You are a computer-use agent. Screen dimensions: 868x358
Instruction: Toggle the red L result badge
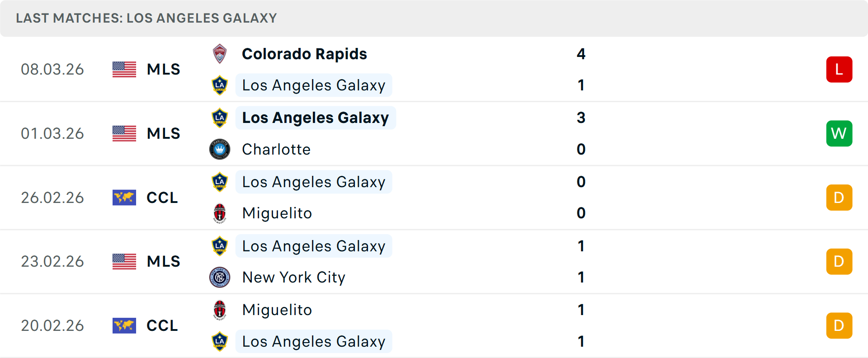pyautogui.click(x=839, y=69)
